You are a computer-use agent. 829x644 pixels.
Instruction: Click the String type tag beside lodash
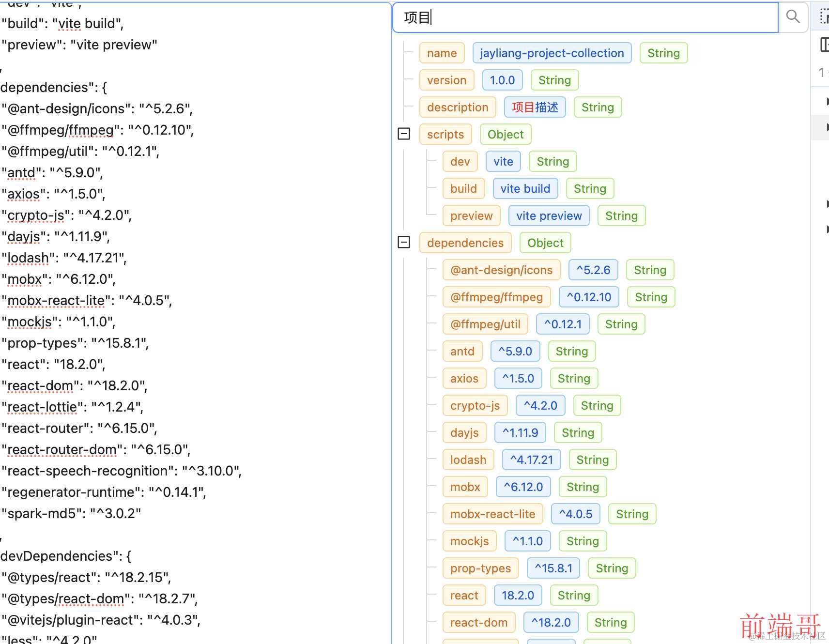tap(593, 460)
